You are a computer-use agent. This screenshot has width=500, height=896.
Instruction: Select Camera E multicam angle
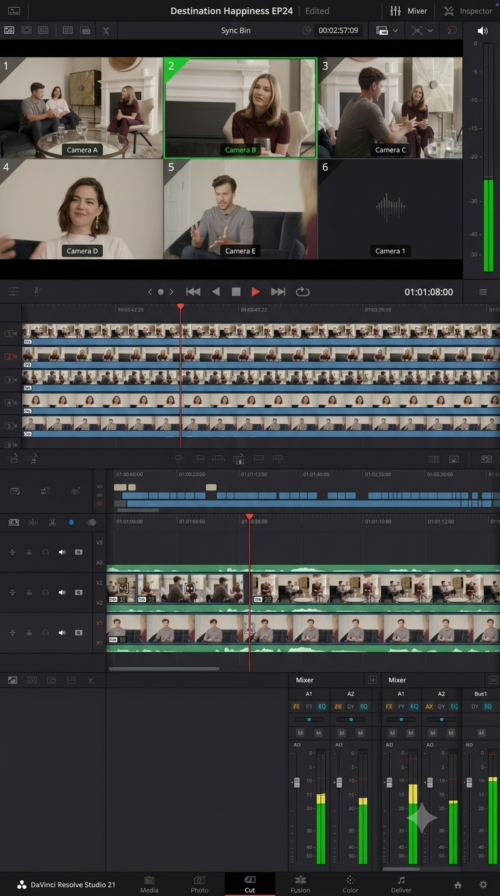click(x=240, y=209)
